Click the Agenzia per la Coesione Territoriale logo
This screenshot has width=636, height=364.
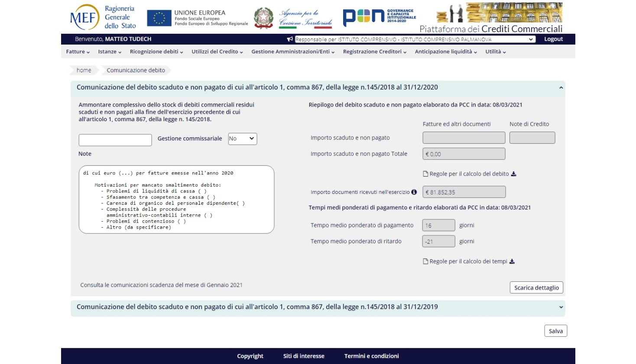coord(305,18)
